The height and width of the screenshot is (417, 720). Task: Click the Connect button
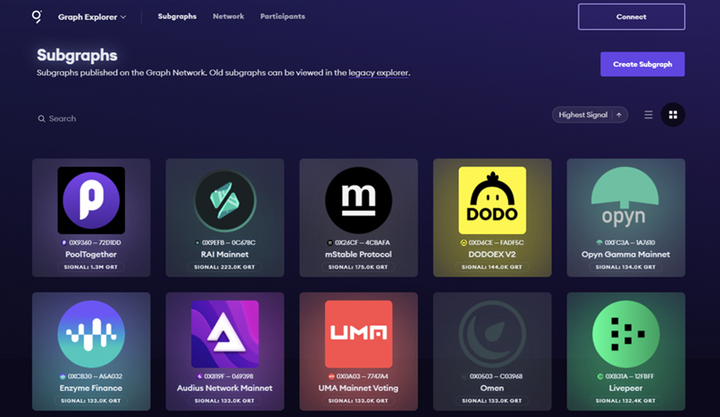(x=631, y=17)
